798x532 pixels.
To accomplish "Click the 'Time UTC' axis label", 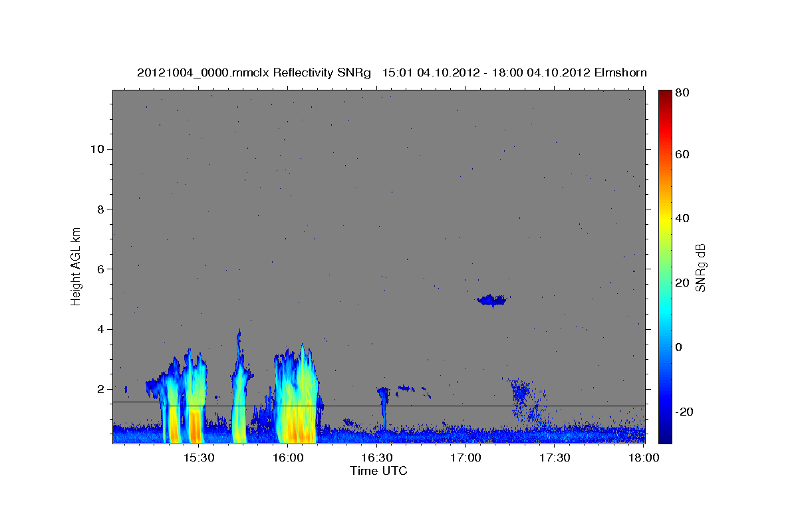I will coord(378,471).
